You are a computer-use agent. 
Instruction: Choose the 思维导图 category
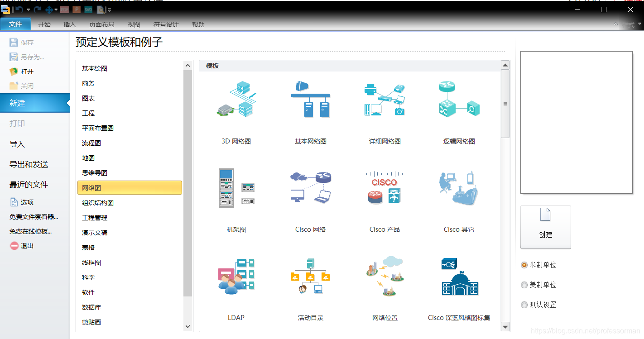tap(130, 173)
